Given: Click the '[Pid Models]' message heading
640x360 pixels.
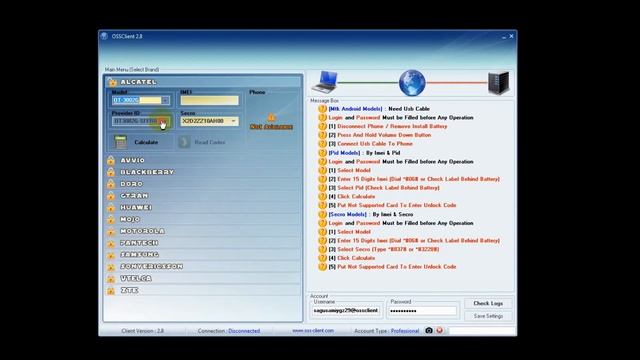Looking at the screenshot, I should [344, 153].
